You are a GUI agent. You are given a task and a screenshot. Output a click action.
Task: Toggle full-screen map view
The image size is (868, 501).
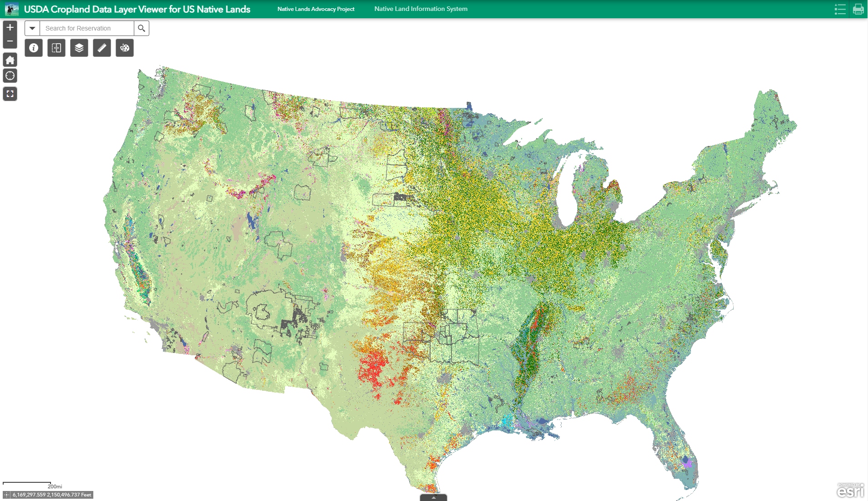point(10,94)
